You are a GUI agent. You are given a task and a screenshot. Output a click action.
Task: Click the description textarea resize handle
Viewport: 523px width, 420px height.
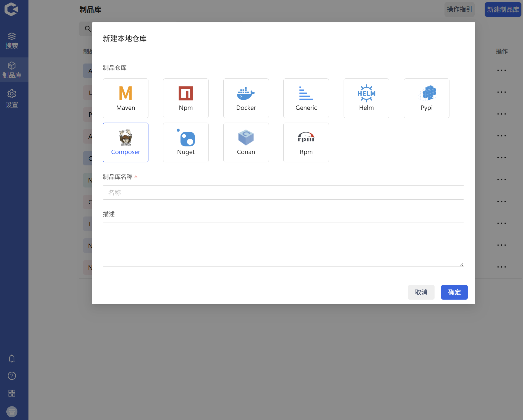tap(462, 265)
